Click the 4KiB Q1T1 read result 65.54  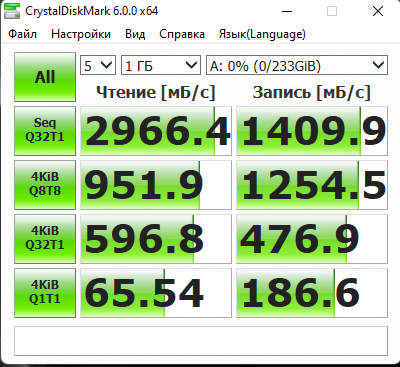(156, 293)
